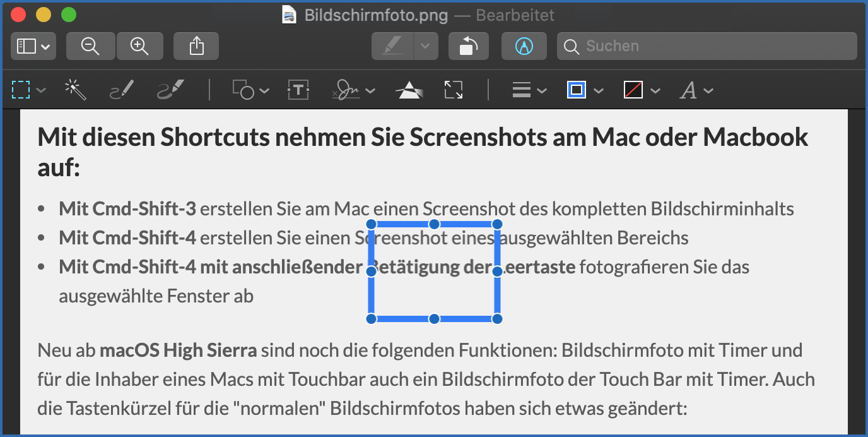Expand the border color options

(598, 90)
